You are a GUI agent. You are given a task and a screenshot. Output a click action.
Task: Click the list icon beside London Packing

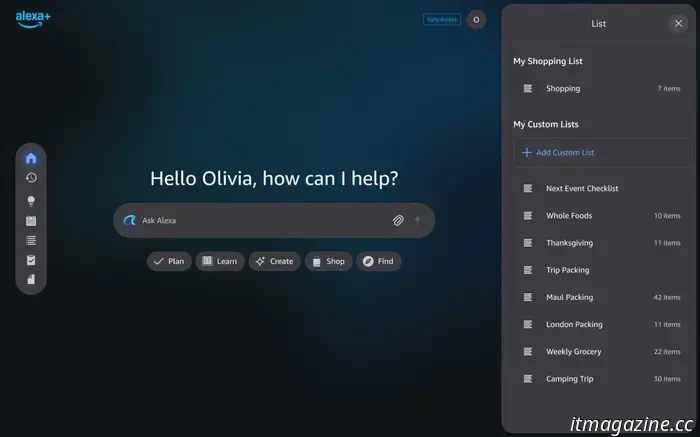click(x=528, y=325)
